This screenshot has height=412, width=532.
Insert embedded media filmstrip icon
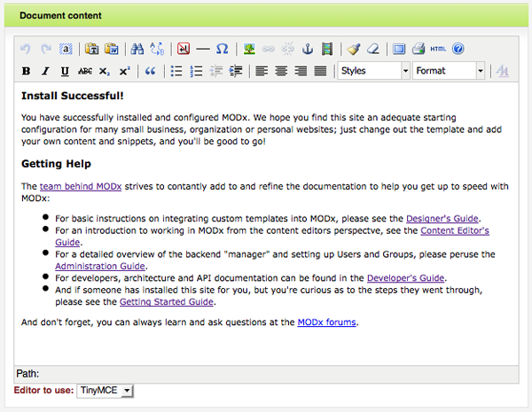pos(327,49)
